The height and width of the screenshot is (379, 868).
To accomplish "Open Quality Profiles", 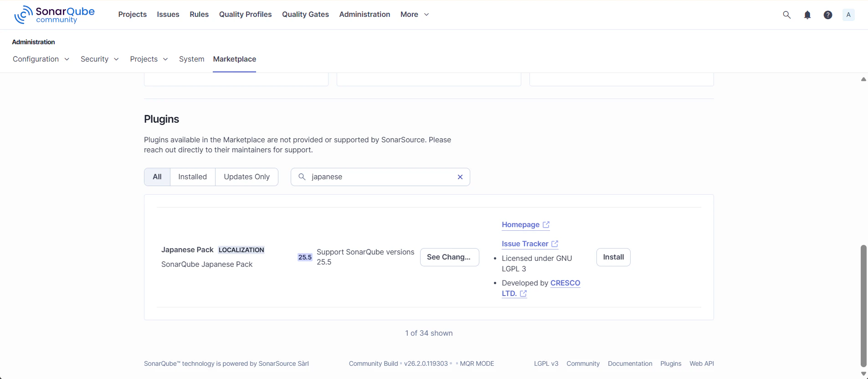I will point(245,15).
